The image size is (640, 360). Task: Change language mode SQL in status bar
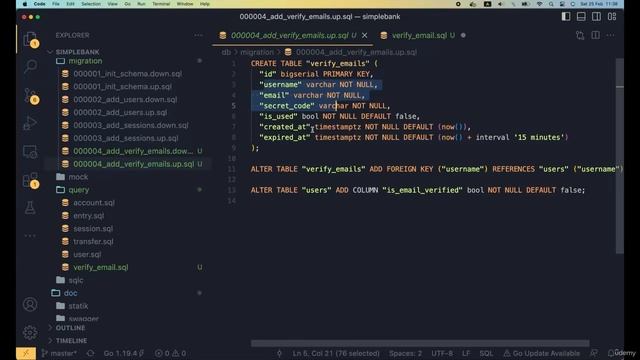pyautogui.click(x=486, y=353)
